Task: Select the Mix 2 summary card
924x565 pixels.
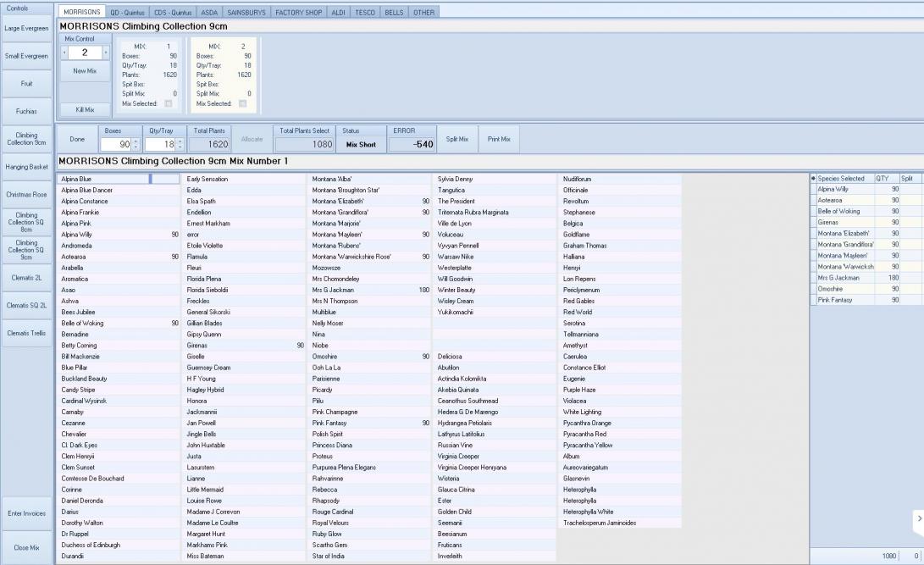Action: tap(224, 75)
